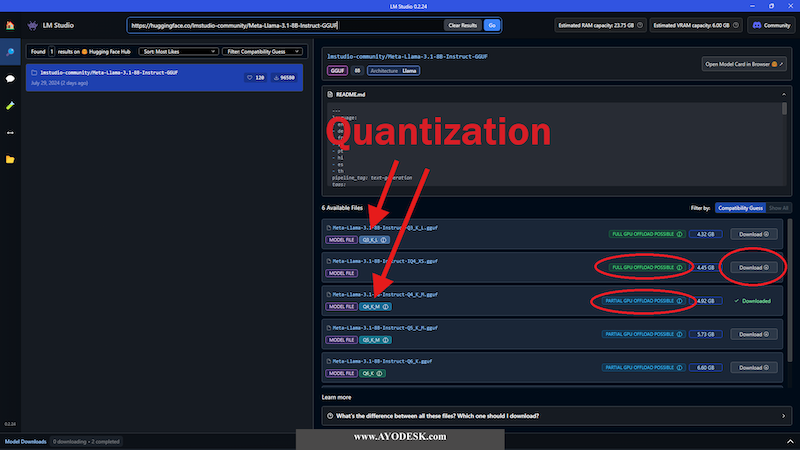Click the Q5_K_M quantization tag info icon

(x=386, y=340)
